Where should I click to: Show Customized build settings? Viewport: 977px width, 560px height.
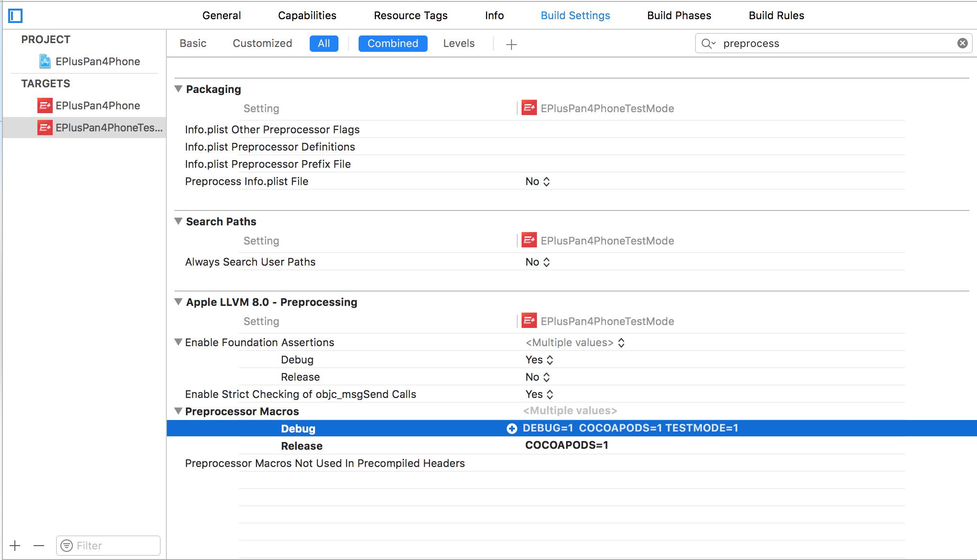[262, 44]
